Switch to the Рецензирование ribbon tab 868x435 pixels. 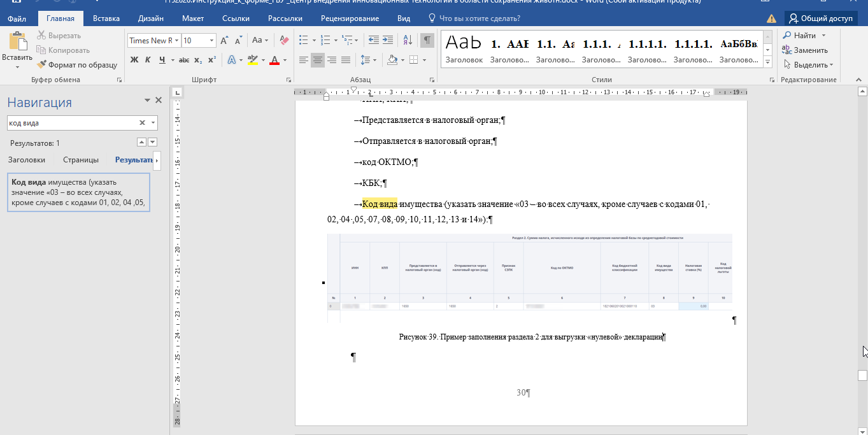pyautogui.click(x=350, y=18)
